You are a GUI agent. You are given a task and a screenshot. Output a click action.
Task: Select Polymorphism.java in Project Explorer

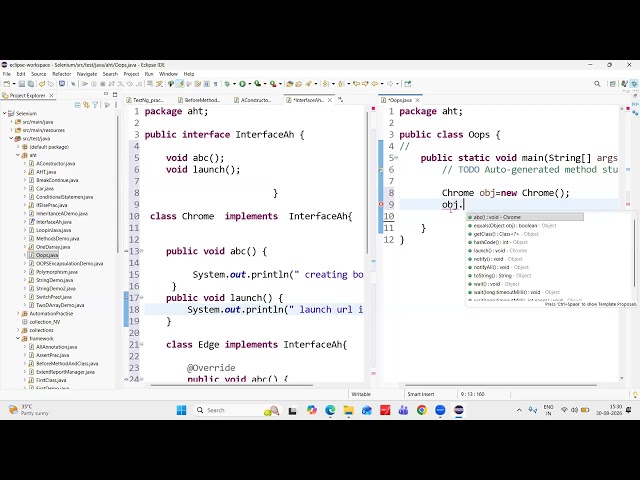coord(57,272)
